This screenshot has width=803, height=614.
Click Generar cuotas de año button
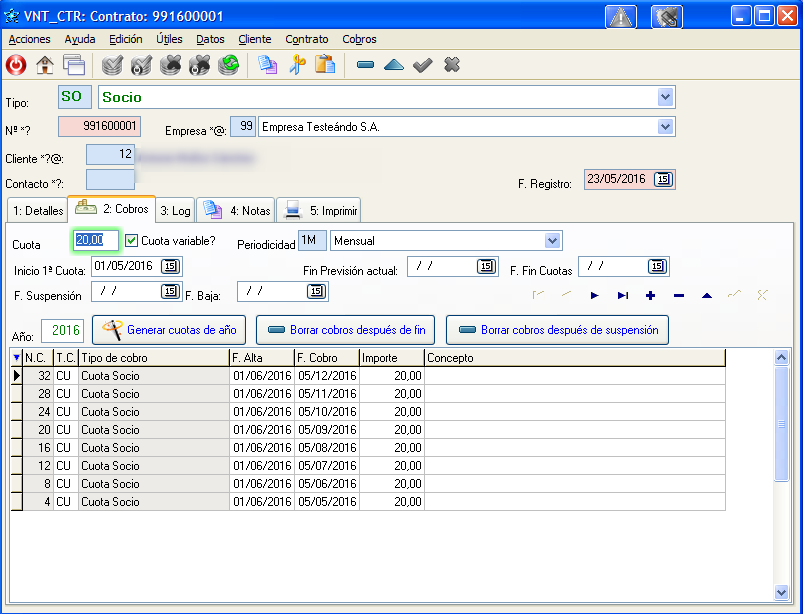point(169,330)
